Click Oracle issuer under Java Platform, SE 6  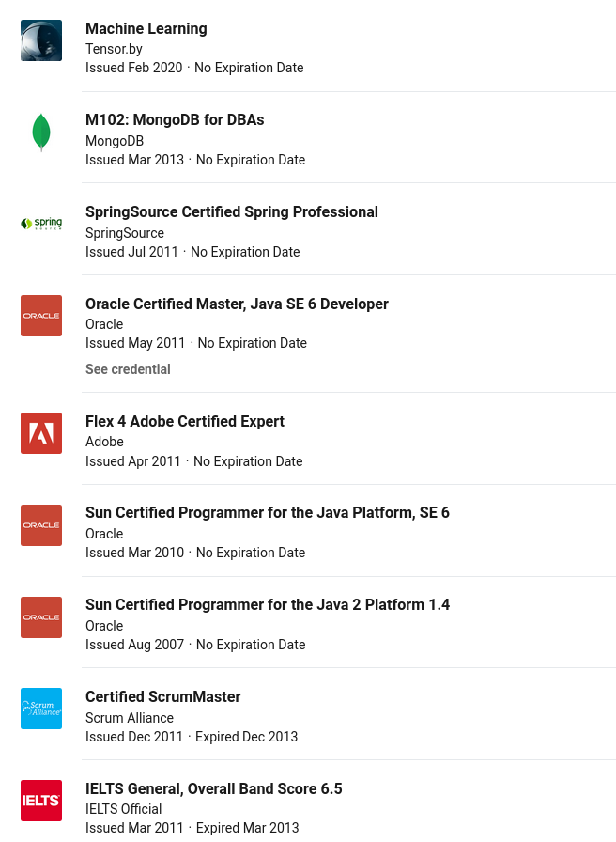[x=104, y=534]
